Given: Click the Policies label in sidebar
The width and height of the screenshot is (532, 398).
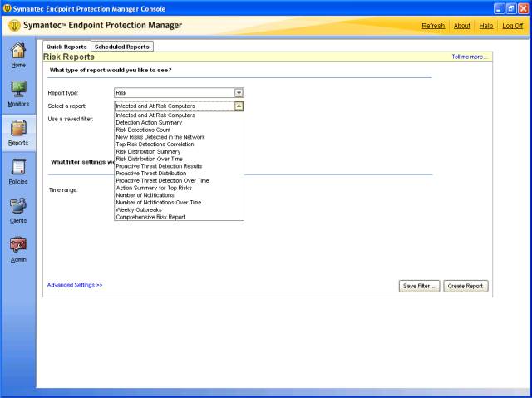Looking at the screenshot, I should (18, 182).
